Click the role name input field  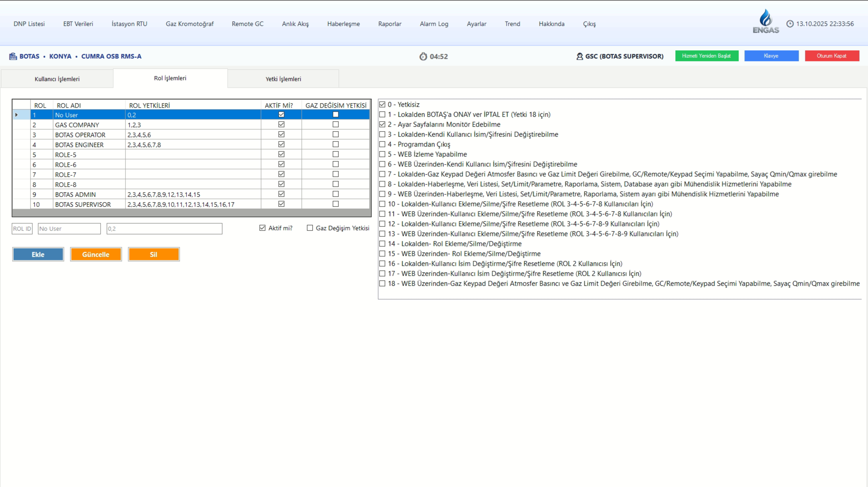click(x=69, y=229)
